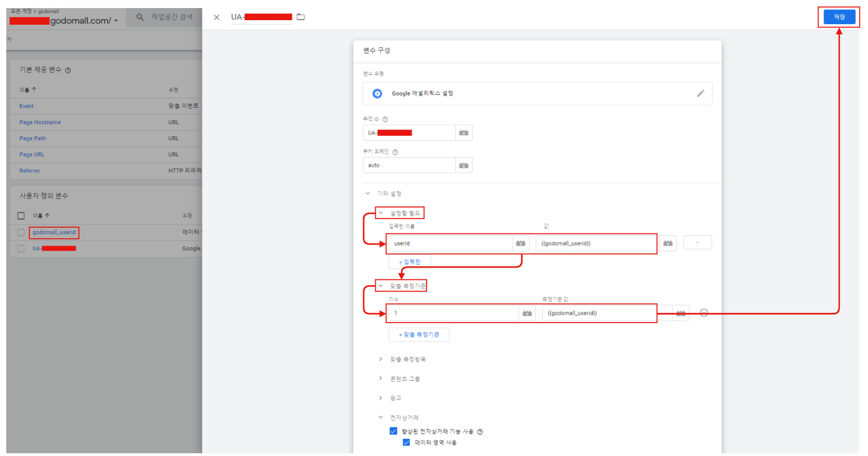
Task: Open the Page URL variable
Action: pos(32,154)
